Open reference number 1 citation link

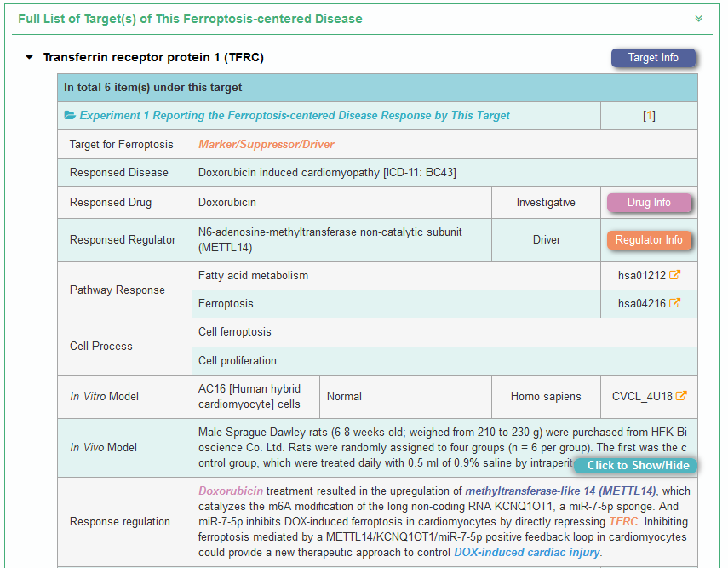[649, 116]
